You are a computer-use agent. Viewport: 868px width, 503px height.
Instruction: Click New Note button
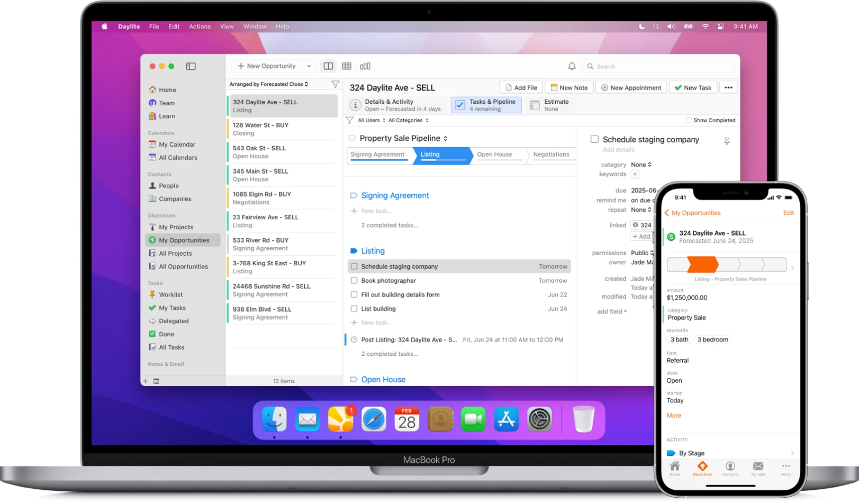pyautogui.click(x=569, y=87)
